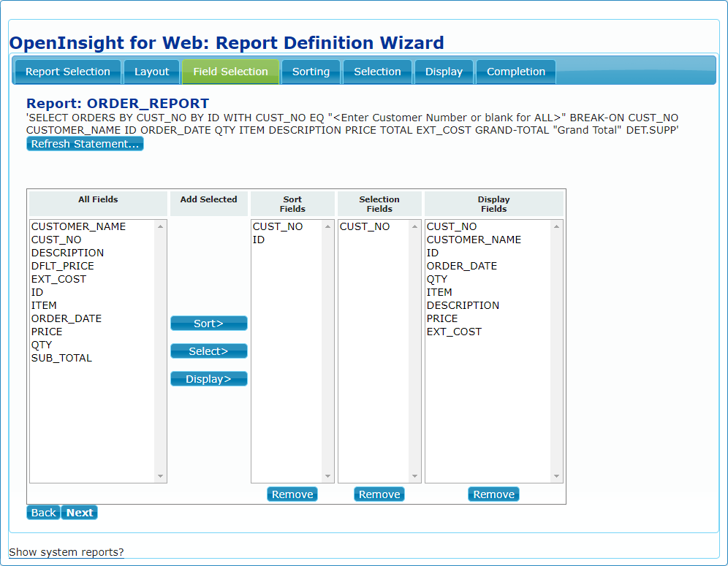Select SUB_TOTAL in All Fields list

point(92,358)
